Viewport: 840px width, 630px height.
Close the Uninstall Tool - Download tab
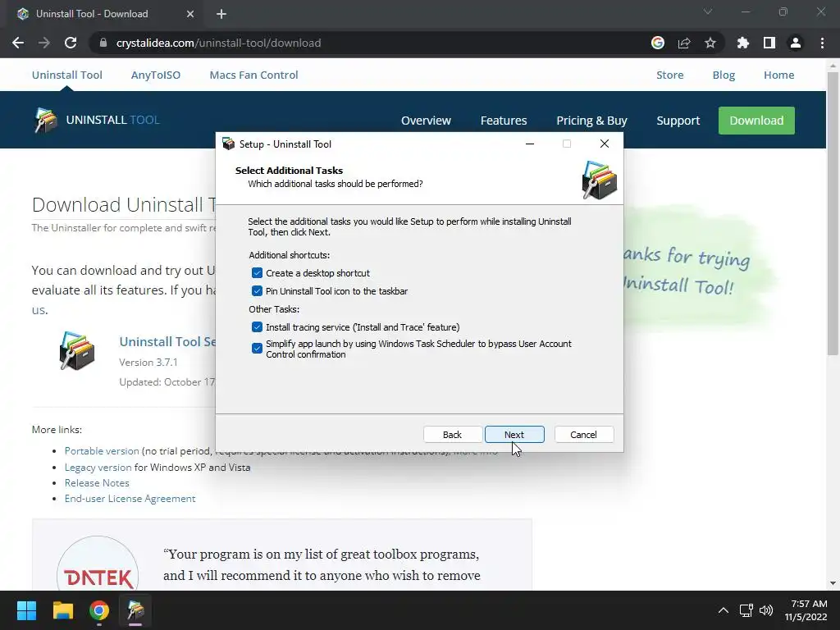(190, 14)
